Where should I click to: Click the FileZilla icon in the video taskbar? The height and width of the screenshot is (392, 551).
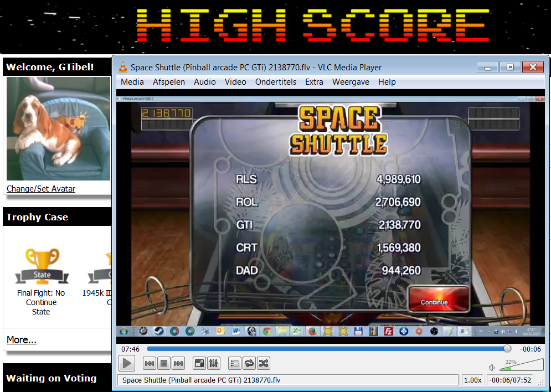pos(388,331)
